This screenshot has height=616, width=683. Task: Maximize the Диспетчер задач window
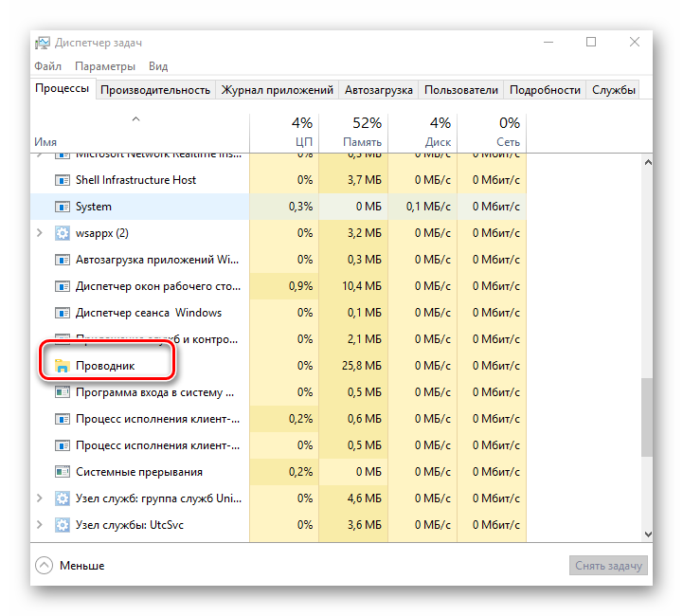(591, 43)
